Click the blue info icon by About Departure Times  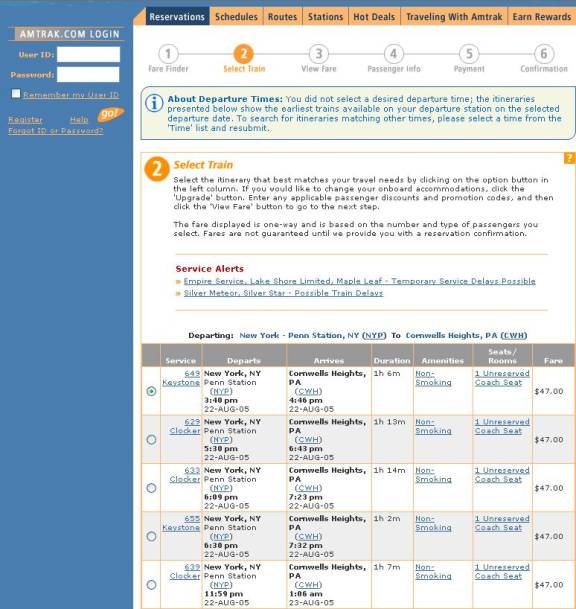[x=154, y=103]
